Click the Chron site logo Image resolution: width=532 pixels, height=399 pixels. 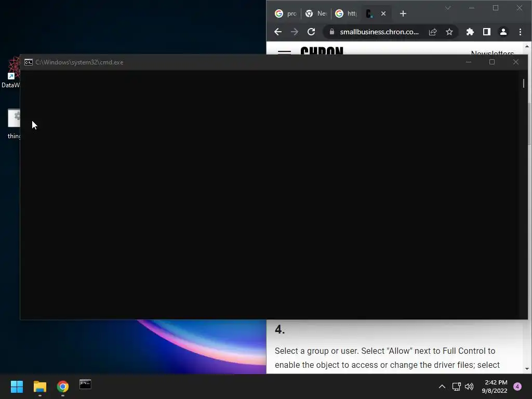pos(322,50)
